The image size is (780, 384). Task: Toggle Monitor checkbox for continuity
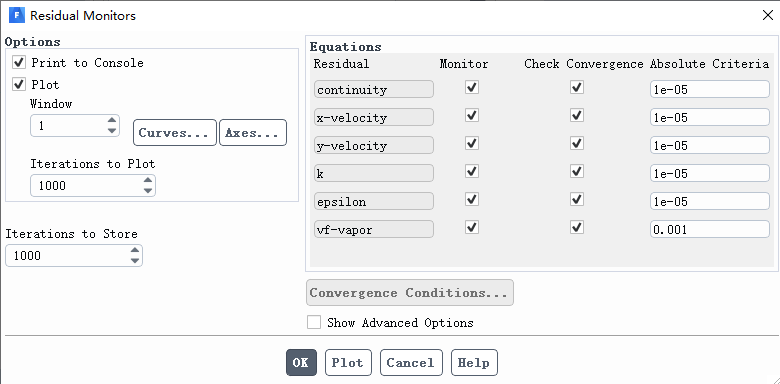click(x=472, y=88)
